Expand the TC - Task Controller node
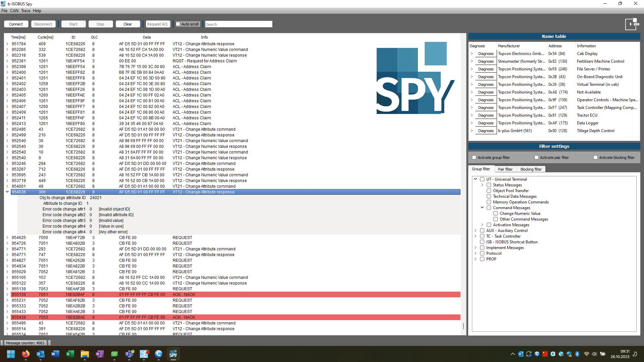The height and width of the screenshot is (362, 644). (475, 236)
